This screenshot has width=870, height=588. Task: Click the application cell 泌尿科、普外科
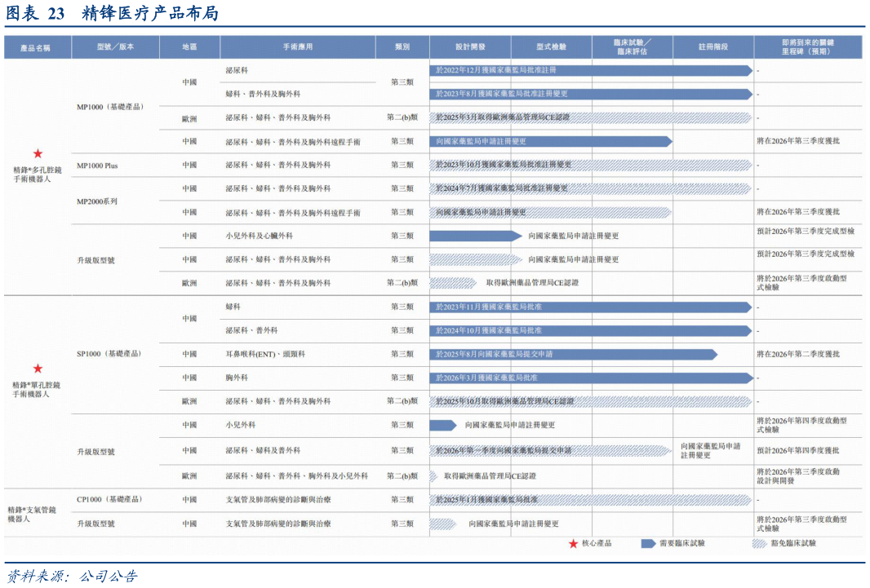(x=251, y=330)
